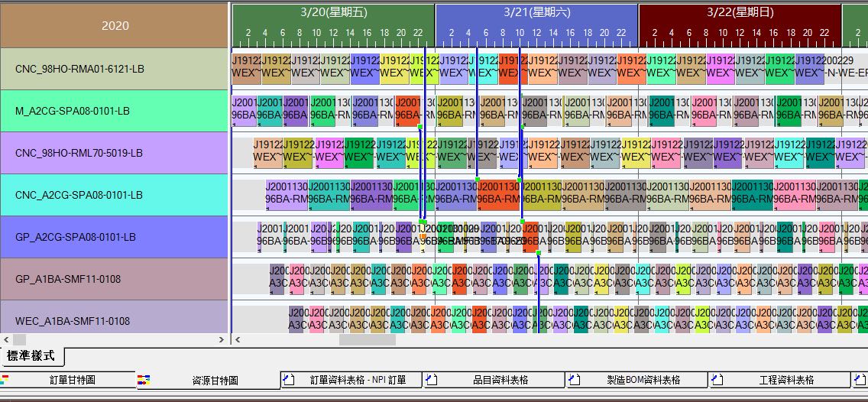This screenshot has width=868, height=402.
Task: Click the 3/22(星期日) date header
Action: pyautogui.click(x=740, y=12)
